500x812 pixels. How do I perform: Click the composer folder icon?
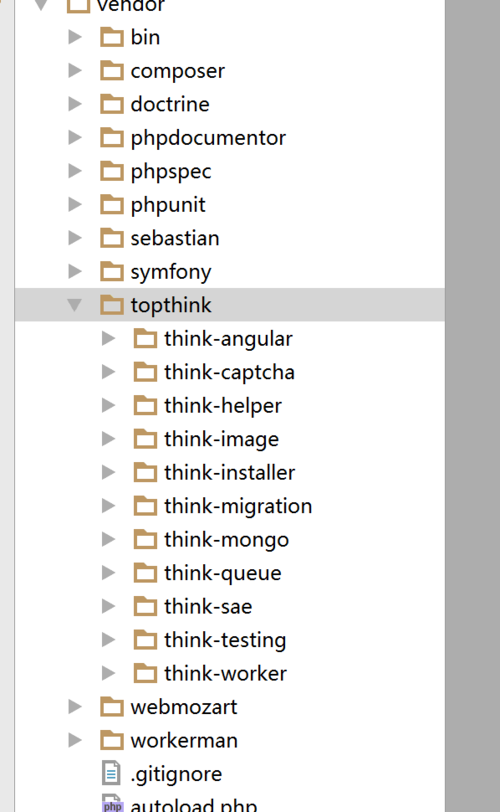click(x=112, y=71)
